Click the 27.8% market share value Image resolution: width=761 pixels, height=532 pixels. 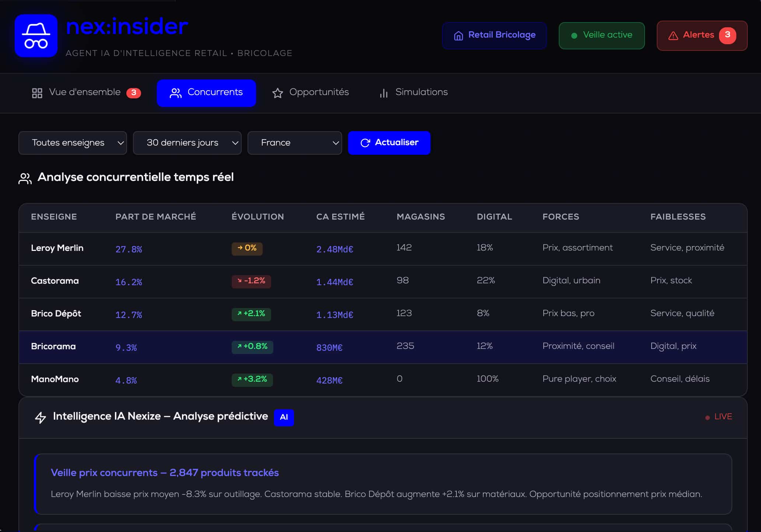129,249
